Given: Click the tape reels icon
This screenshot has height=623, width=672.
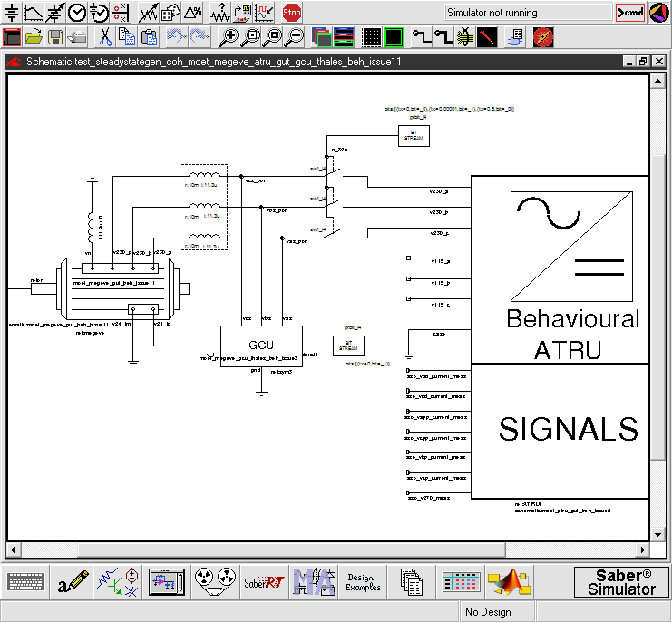Looking at the screenshot, I should pos(215,582).
